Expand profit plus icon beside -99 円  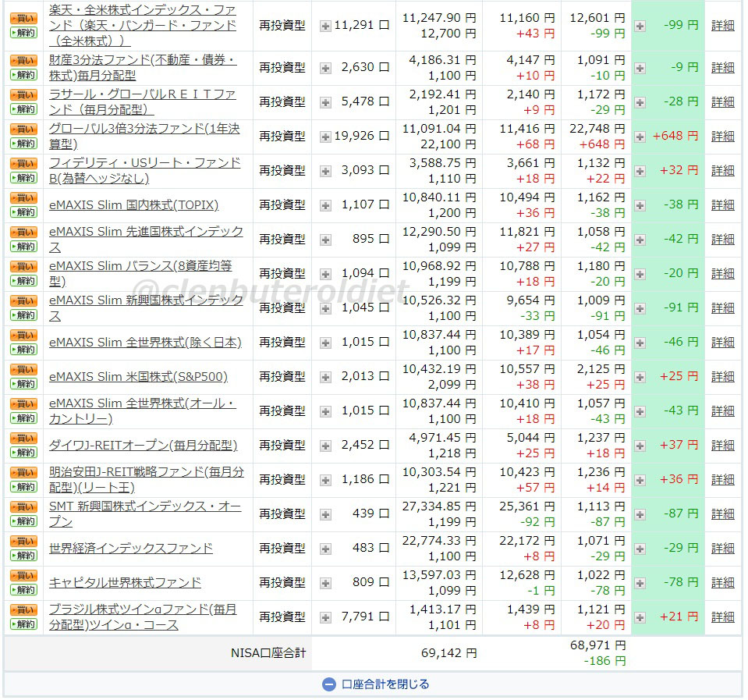pyautogui.click(x=640, y=27)
